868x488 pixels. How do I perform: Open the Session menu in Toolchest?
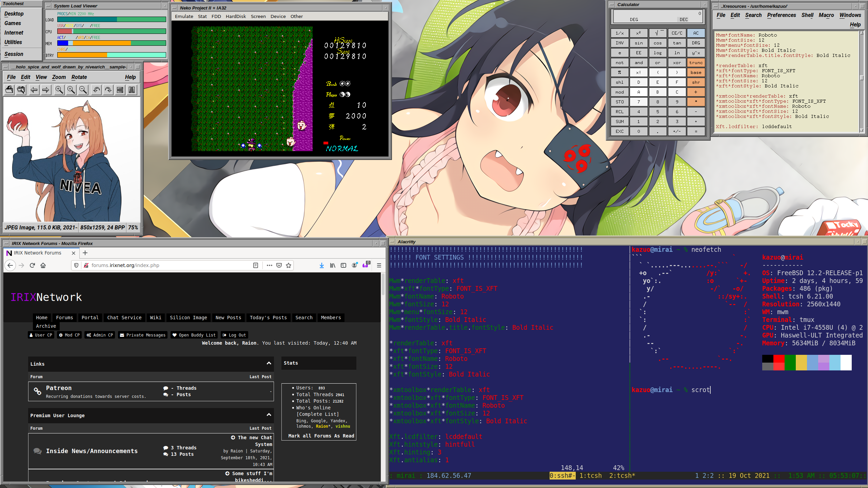(14, 54)
